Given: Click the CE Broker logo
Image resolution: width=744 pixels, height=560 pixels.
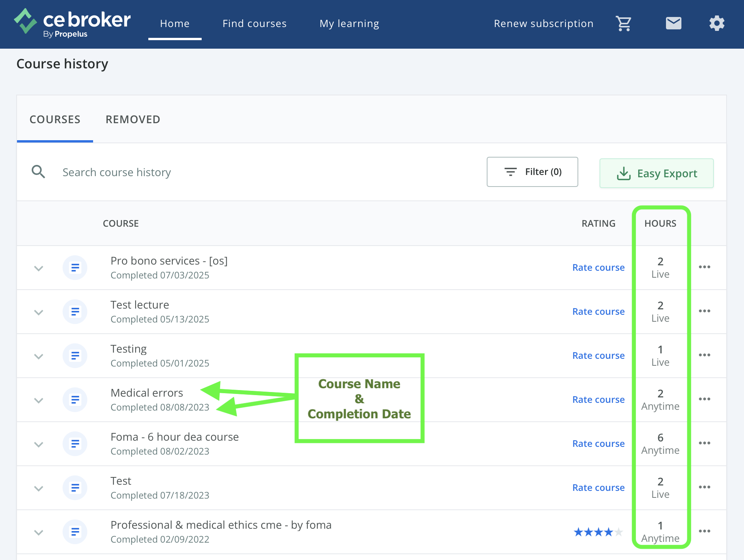Looking at the screenshot, I should click(72, 23).
